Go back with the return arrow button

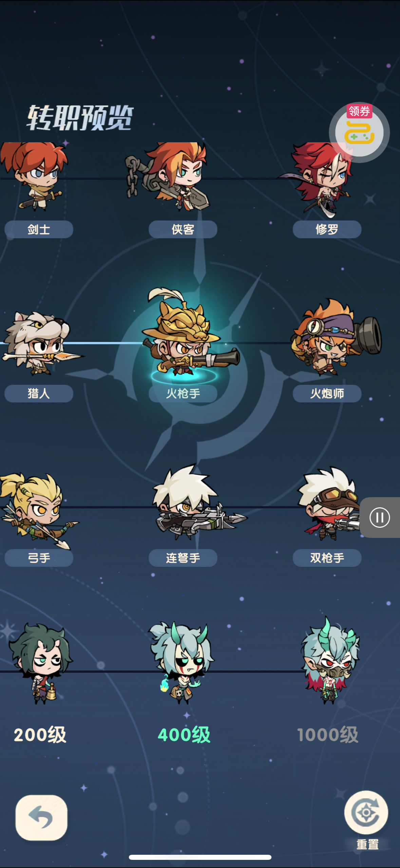click(41, 818)
